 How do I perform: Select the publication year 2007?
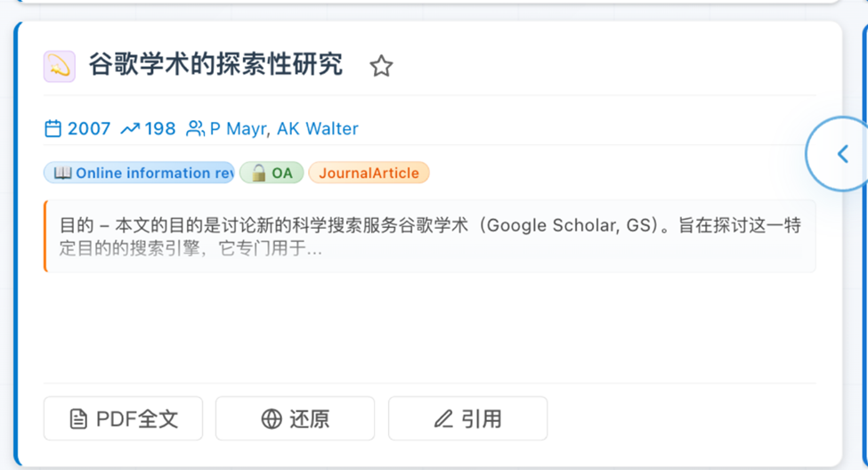pos(89,129)
